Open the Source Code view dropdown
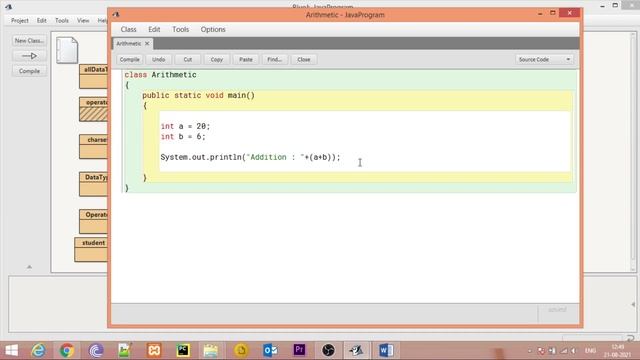This screenshot has height=360, width=640. 544,60
